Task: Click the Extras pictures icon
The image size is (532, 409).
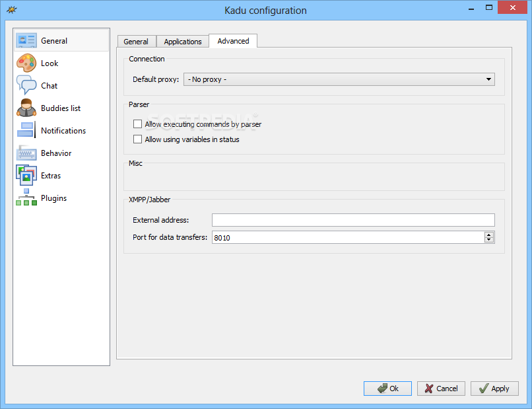Action: pos(26,175)
